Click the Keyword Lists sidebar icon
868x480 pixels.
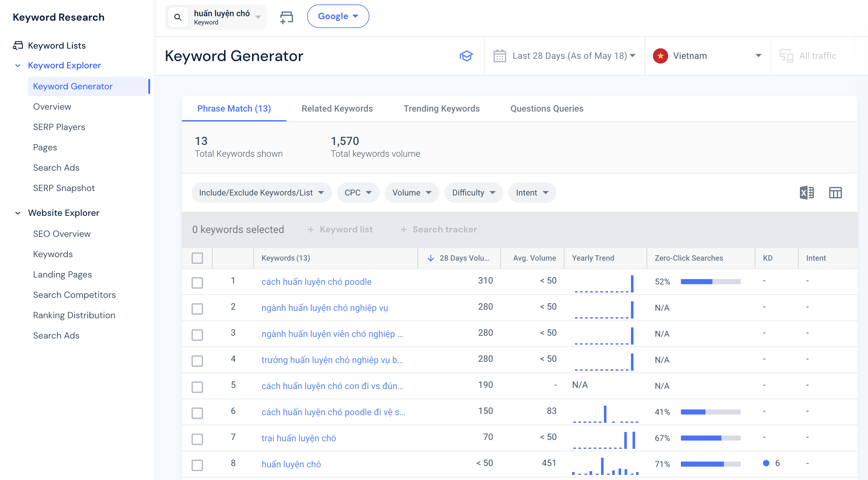tap(18, 45)
